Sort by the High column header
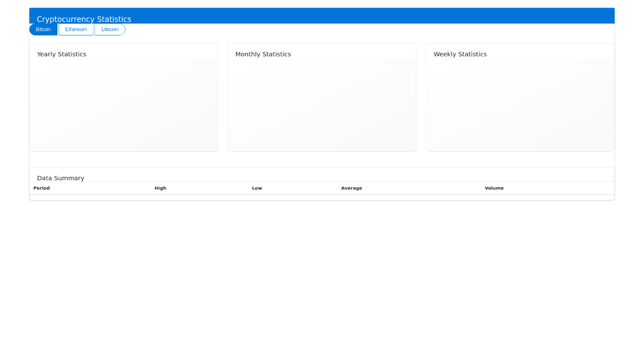Image resolution: width=644 pixels, height=338 pixels. pos(160,188)
